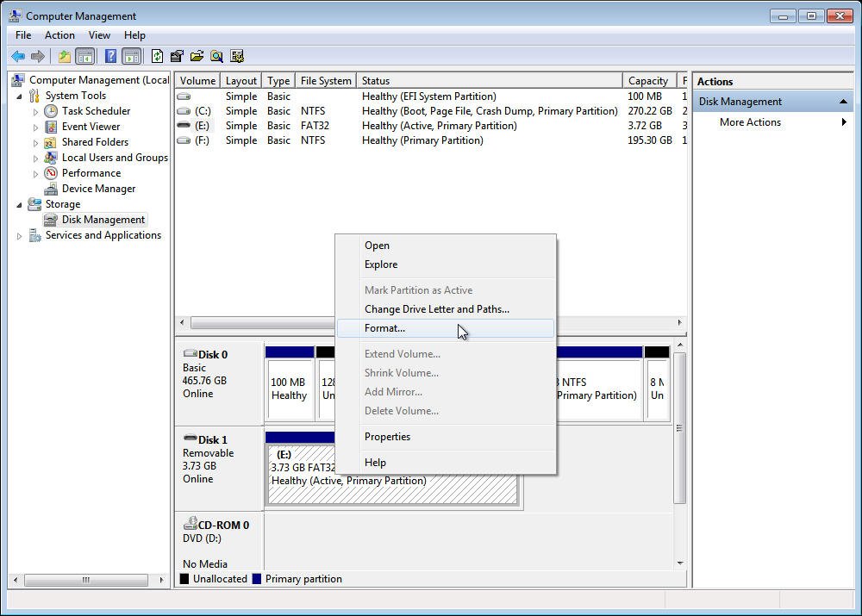Click the magnifier folder toolbar icon

coord(216,57)
